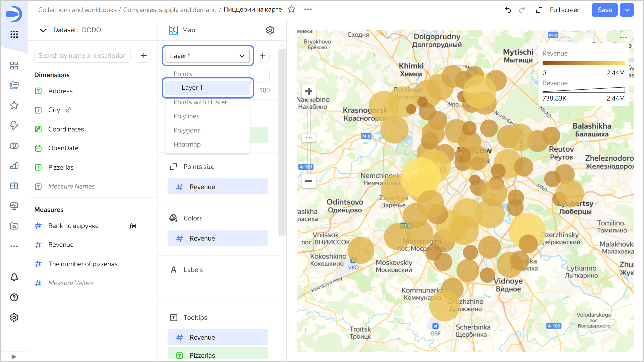Click the undo arrow icon
This screenshot has height=362, width=644.
508,10
